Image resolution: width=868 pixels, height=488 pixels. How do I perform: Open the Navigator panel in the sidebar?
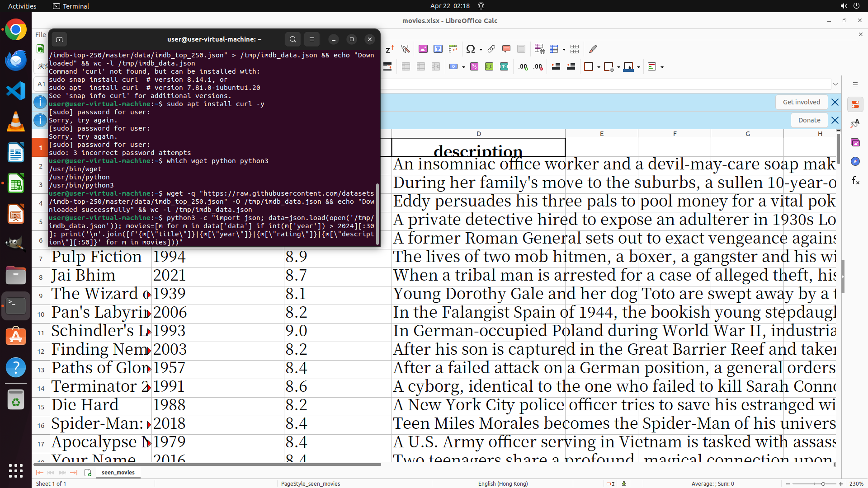[x=855, y=161]
